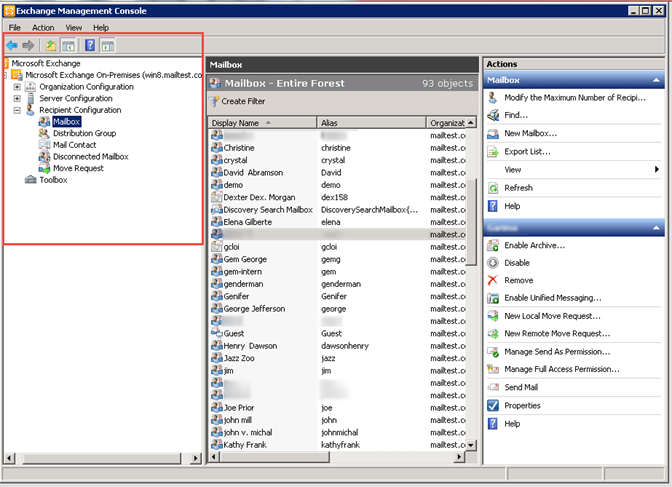Image resolution: width=672 pixels, height=487 pixels.
Task: Click the mailbox list vertical scrollbar thumb
Action: coord(471,222)
